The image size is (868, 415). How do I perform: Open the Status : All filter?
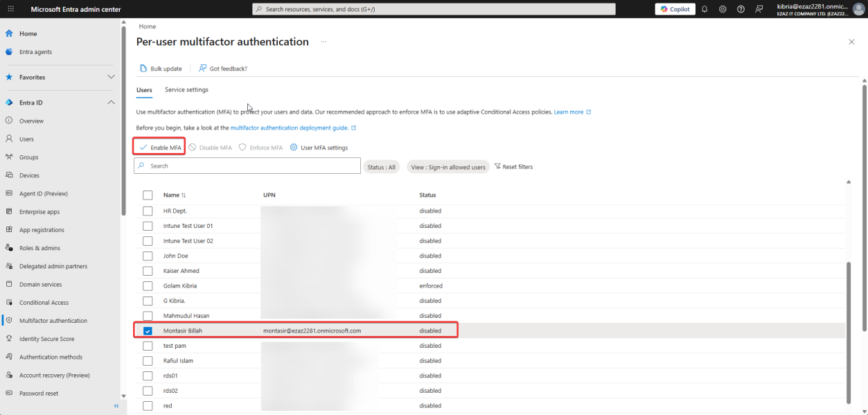pos(382,167)
